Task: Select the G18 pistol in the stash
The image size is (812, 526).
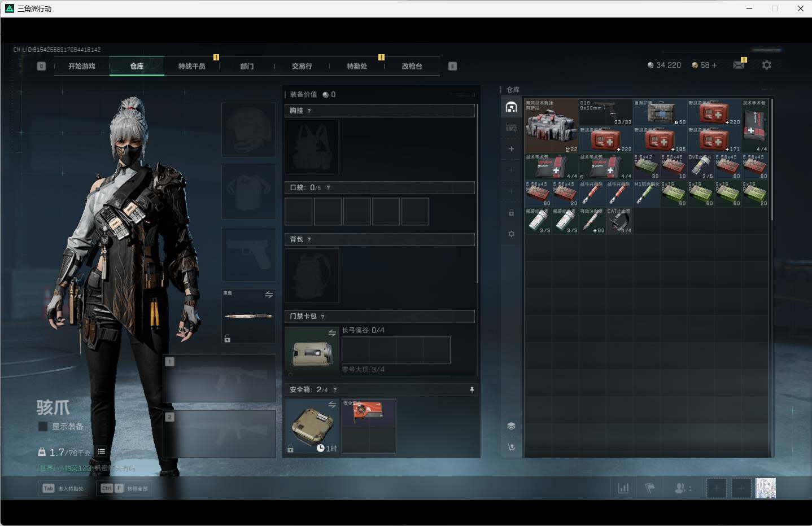Action: click(606, 112)
